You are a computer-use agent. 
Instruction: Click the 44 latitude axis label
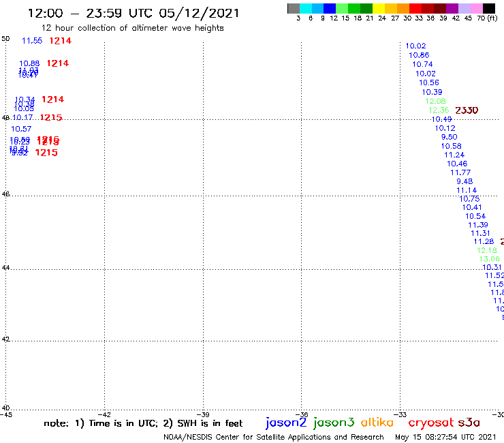coord(5,268)
